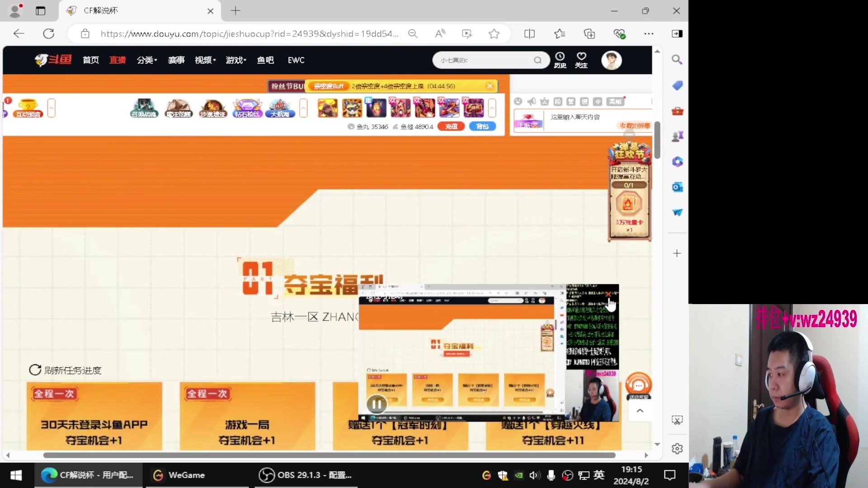Click the 关注 heart icon in the top bar
The width and height of the screenshot is (868, 488).
coord(581,60)
